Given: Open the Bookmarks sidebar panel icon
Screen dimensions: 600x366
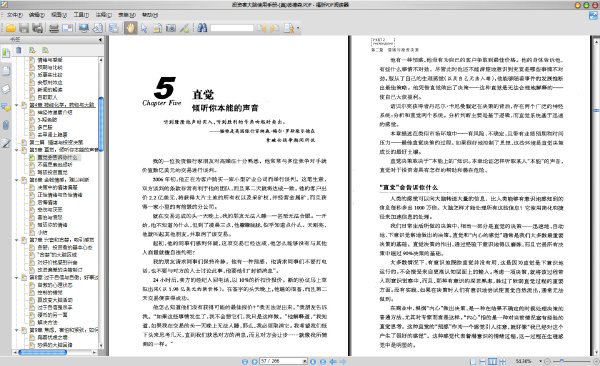Looking at the screenshot, I should 6,53.
